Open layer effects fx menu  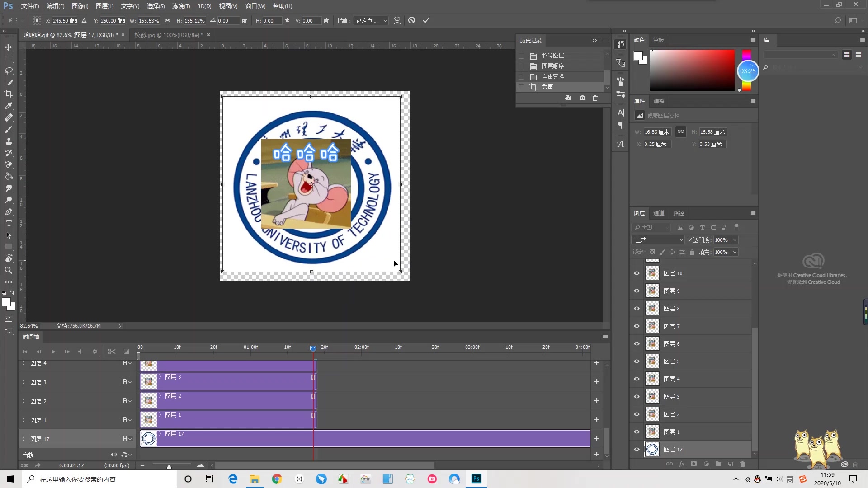pos(682,464)
